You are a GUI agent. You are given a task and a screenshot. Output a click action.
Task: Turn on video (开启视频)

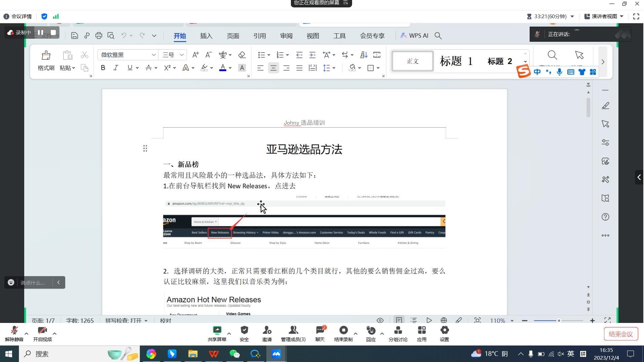[x=42, y=334]
